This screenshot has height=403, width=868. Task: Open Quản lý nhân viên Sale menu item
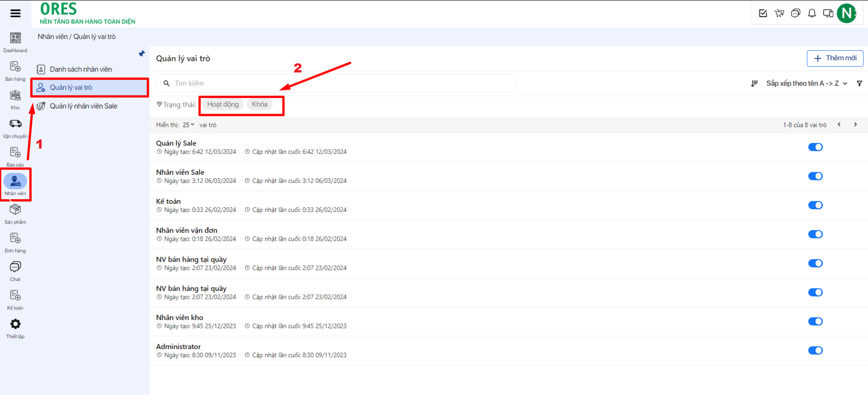click(x=83, y=106)
